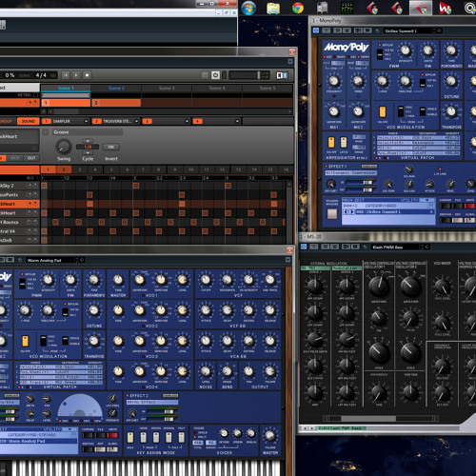Viewport: 476px width, 476px height.
Task: Click the OUT button in the sound panel
Action: click(31, 158)
